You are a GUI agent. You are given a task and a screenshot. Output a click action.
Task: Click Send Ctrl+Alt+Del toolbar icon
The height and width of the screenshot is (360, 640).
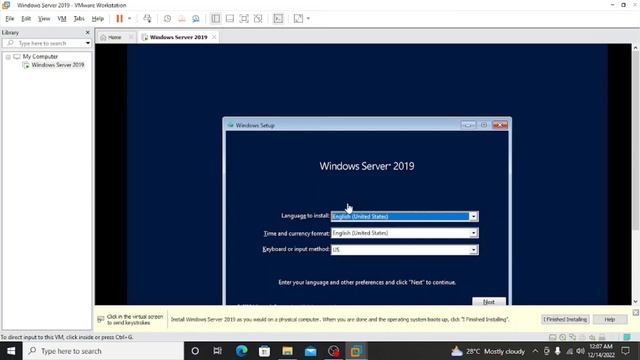tap(147, 18)
